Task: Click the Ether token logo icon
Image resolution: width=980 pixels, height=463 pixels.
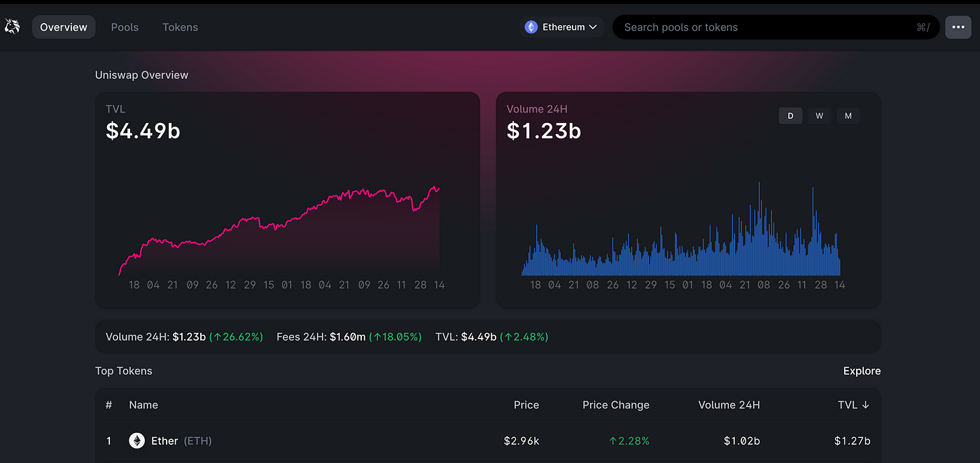Action: tap(136, 441)
